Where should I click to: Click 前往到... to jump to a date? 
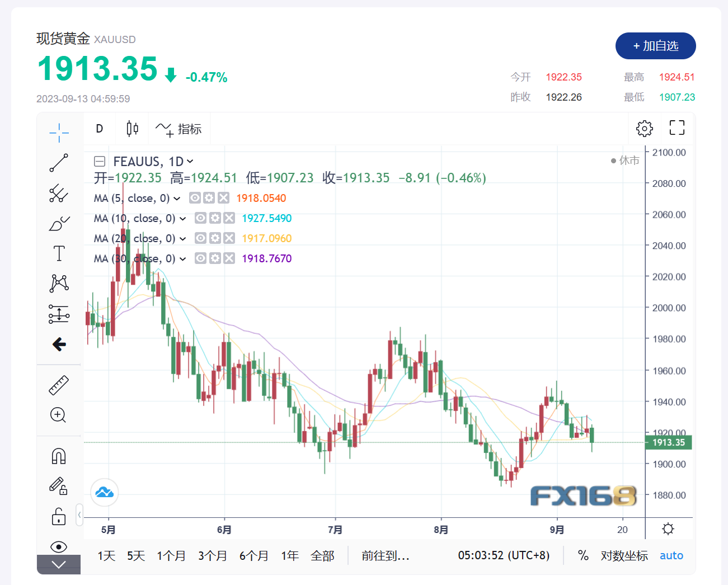pyautogui.click(x=385, y=555)
